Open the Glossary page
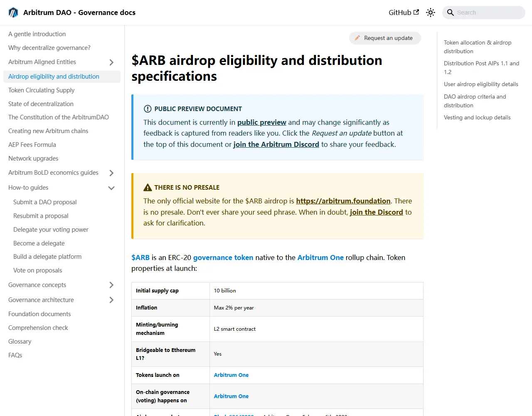 click(x=20, y=342)
